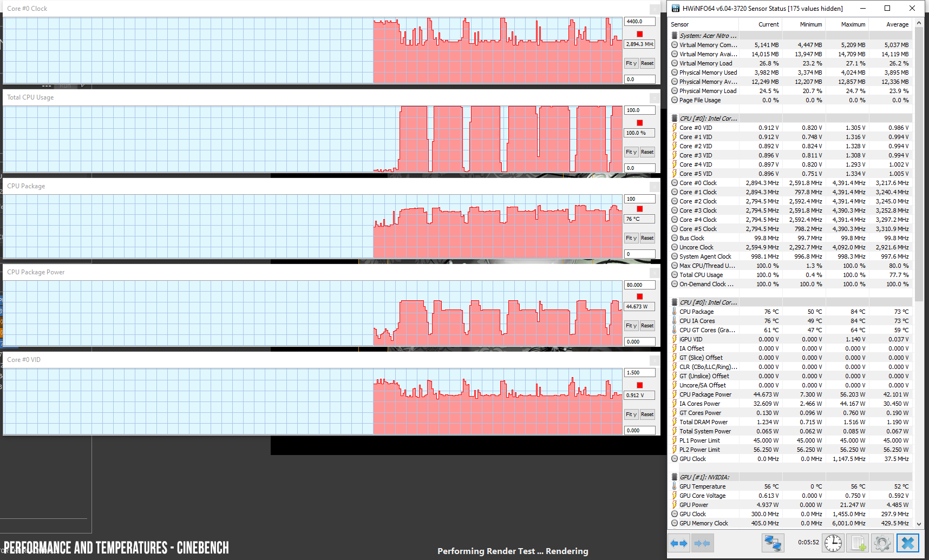Click the icon beside Total CPU Usage row

pyautogui.click(x=674, y=275)
